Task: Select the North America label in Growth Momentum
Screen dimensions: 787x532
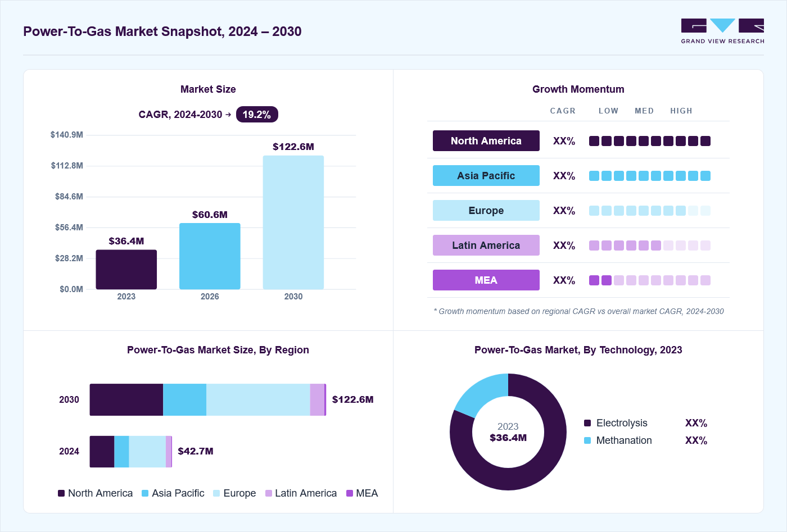Action: [486, 141]
